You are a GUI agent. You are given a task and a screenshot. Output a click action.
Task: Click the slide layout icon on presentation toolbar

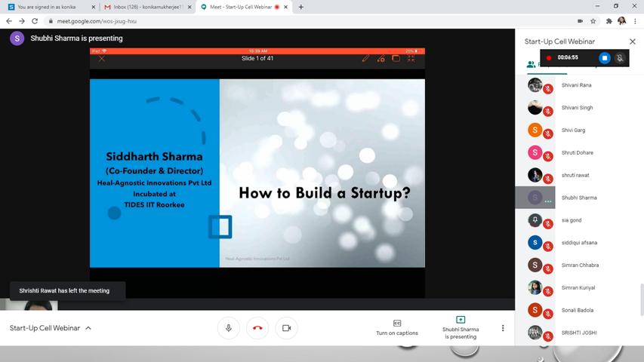(x=396, y=59)
